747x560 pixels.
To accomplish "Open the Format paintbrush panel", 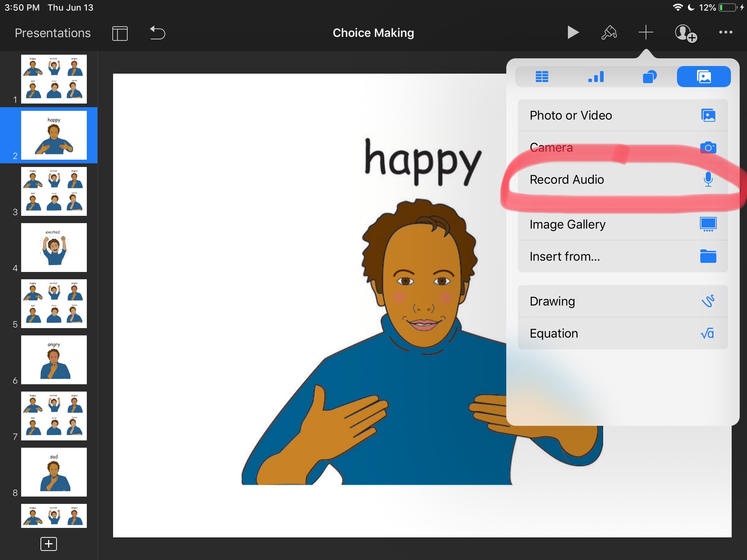I will pyautogui.click(x=609, y=32).
